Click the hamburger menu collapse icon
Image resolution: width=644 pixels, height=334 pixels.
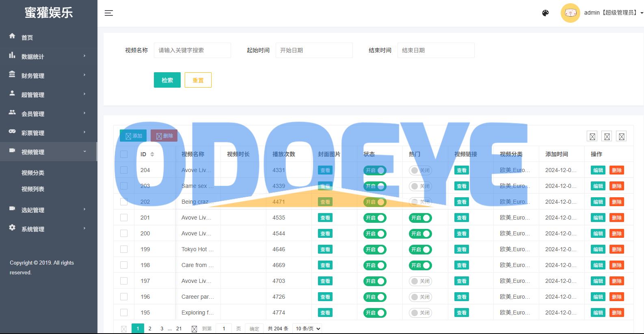(x=108, y=13)
